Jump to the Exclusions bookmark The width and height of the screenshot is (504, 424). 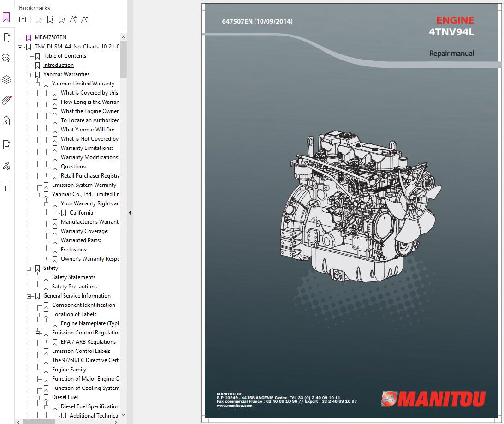[x=74, y=250]
